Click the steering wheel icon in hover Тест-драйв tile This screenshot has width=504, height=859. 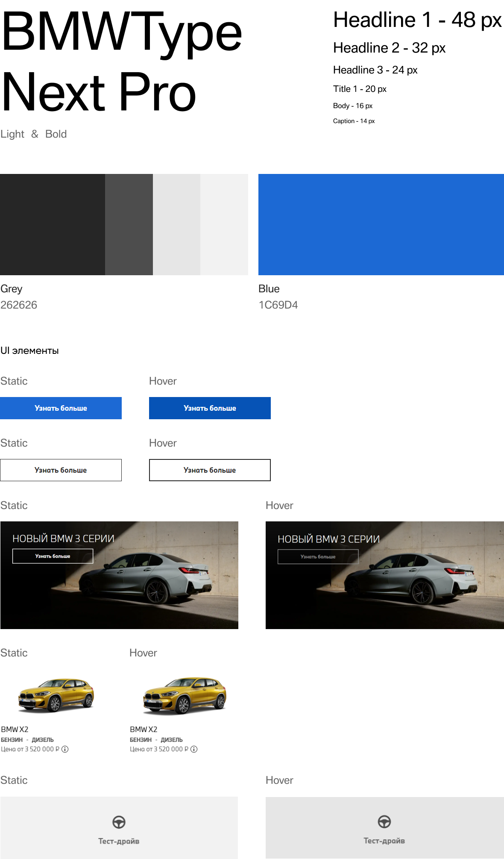[x=384, y=821]
